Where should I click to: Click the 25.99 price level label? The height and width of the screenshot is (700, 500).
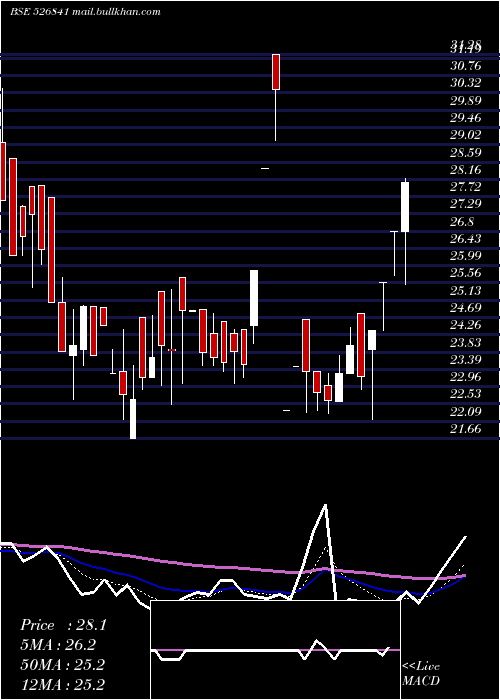(466, 256)
